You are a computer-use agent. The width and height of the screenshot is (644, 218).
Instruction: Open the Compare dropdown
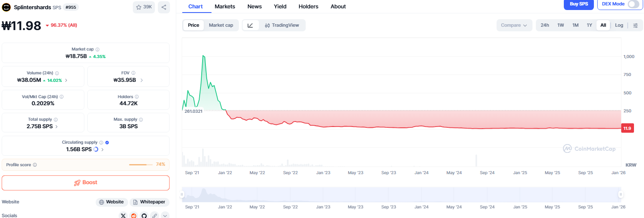[x=514, y=25]
